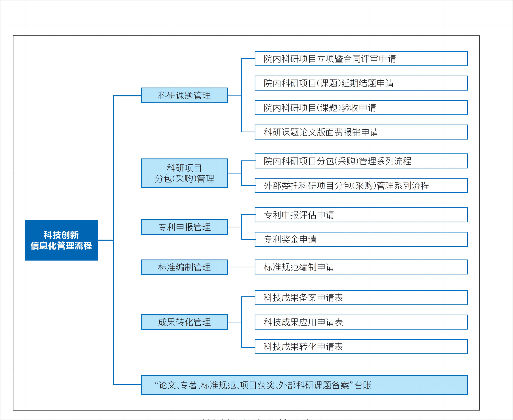
Task: Click 科研课题论文版面费报销申请
Action: [361, 132]
